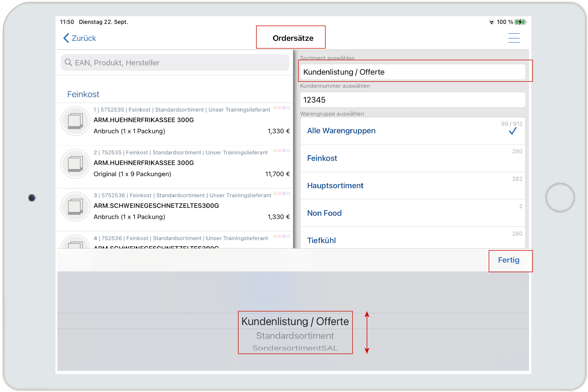
Task: Click the search magnifier icon
Action: point(68,62)
